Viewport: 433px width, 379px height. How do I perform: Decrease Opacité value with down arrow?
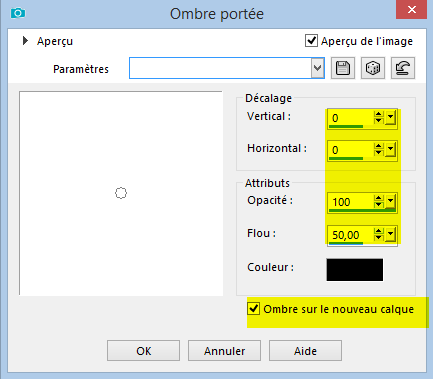[379, 204]
